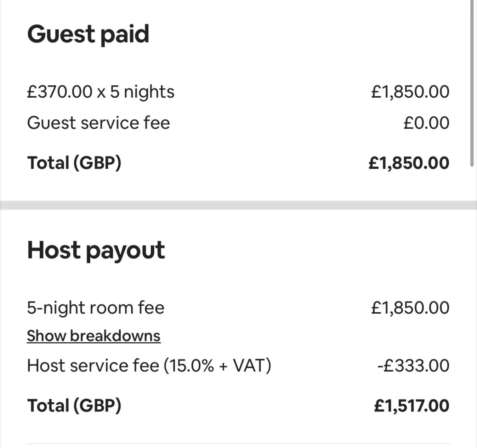Screen dimensions: 477x448
Task: Click the Guest paid Total (GBP) label
Action: tap(74, 163)
